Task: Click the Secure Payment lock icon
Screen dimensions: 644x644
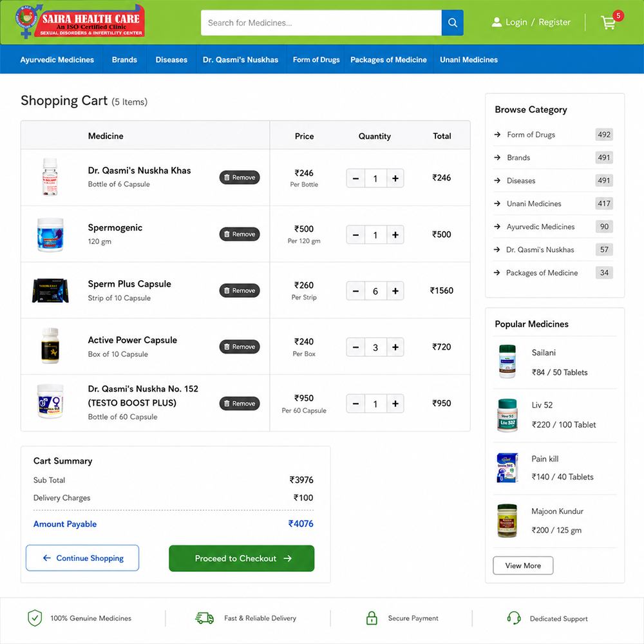Action: tap(372, 618)
